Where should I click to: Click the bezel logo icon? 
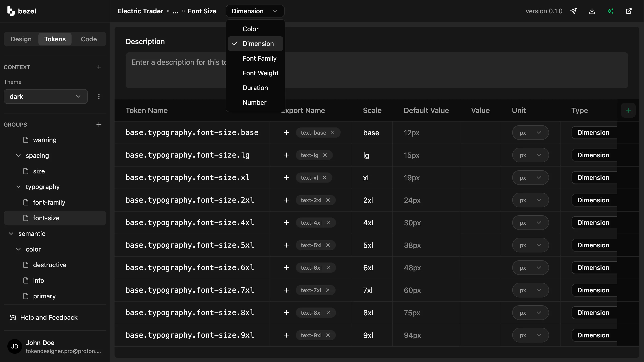click(x=11, y=11)
